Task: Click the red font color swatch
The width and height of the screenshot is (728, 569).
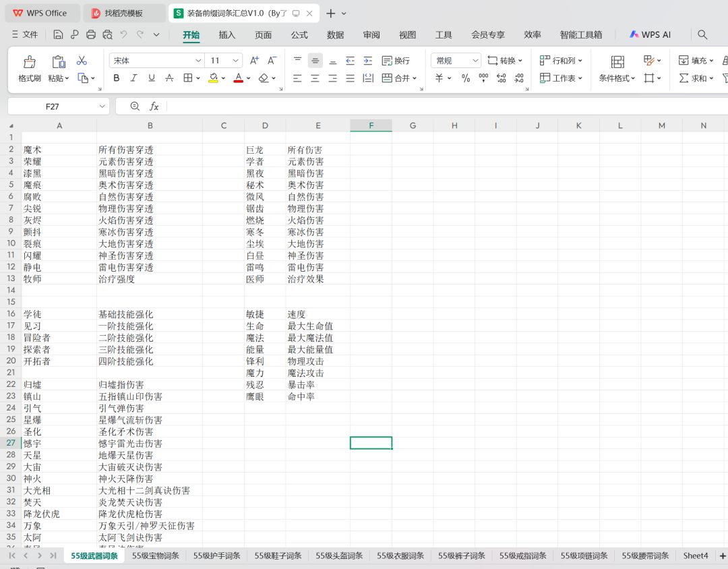Action: 238,78
